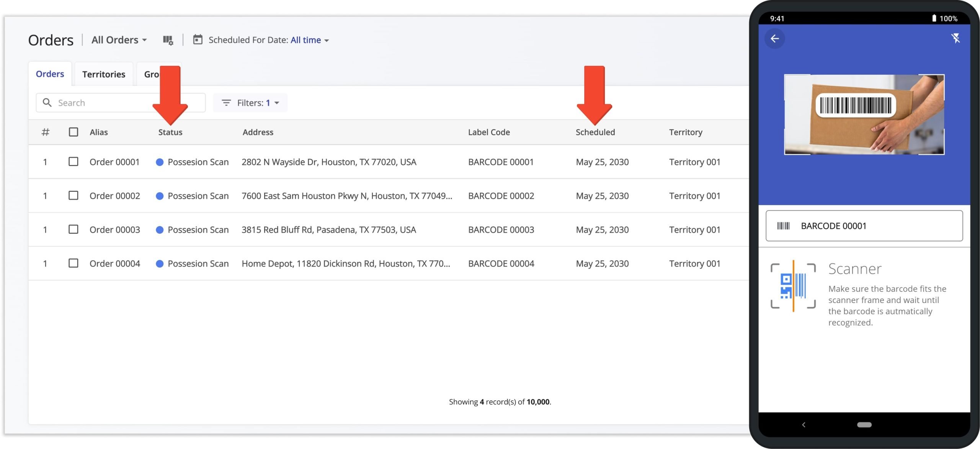Click the calendar icon for Scheduled For Date
980x449 pixels.
pyautogui.click(x=198, y=39)
